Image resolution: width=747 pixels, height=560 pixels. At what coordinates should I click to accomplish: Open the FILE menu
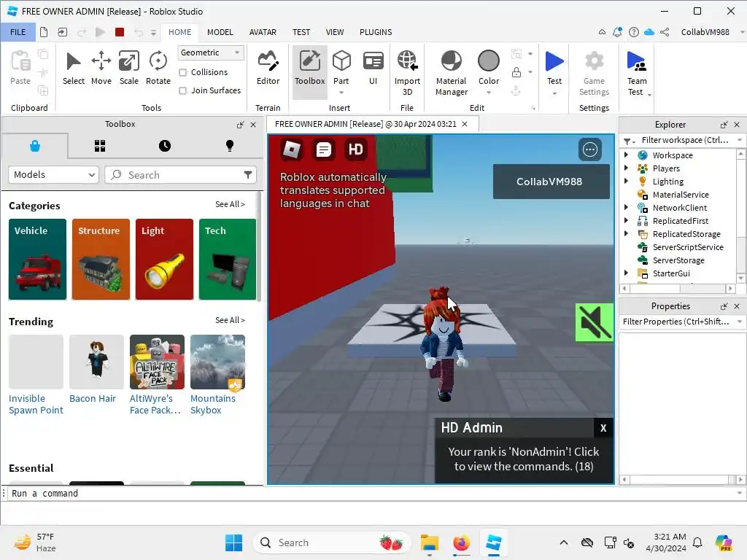pyautogui.click(x=18, y=32)
